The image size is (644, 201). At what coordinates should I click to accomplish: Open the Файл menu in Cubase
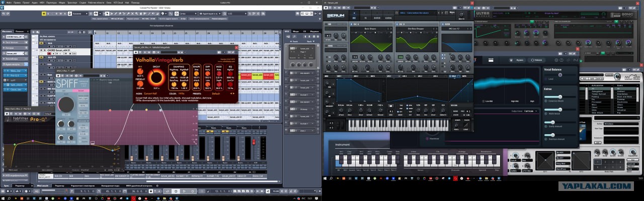point(10,3)
